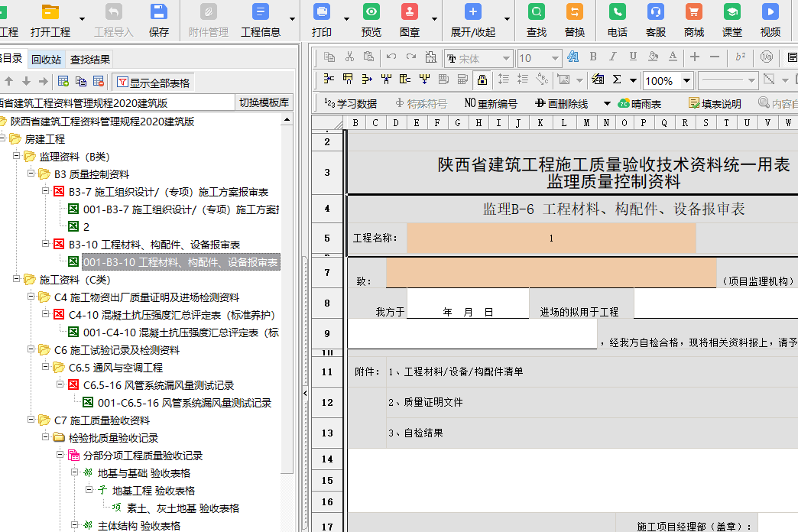Click the 致 recipient input cell
The image size is (798, 532).
coord(551,273)
